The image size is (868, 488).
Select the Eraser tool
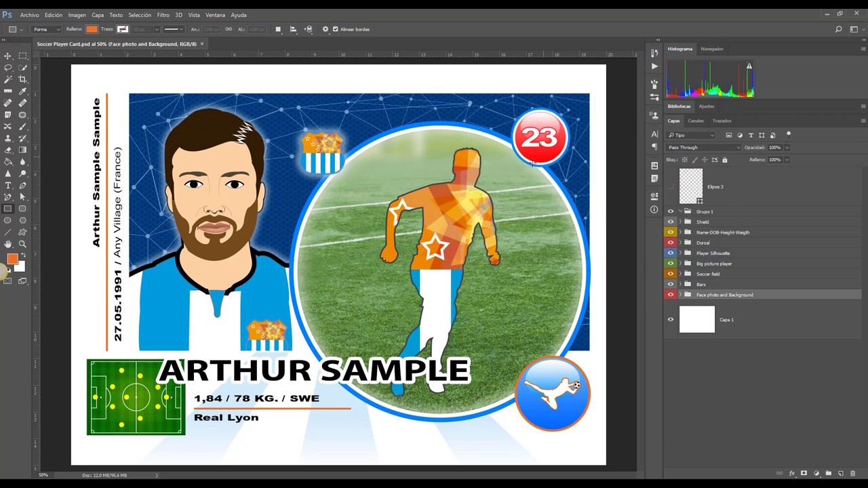point(7,150)
